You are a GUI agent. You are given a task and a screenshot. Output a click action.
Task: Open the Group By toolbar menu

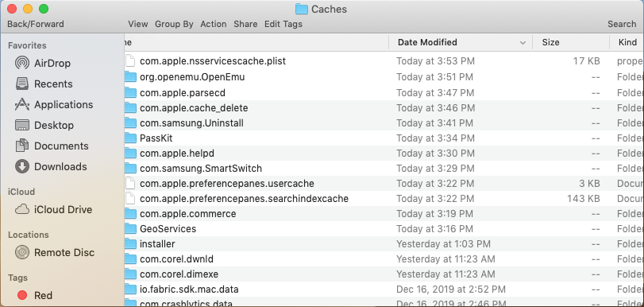coord(174,24)
